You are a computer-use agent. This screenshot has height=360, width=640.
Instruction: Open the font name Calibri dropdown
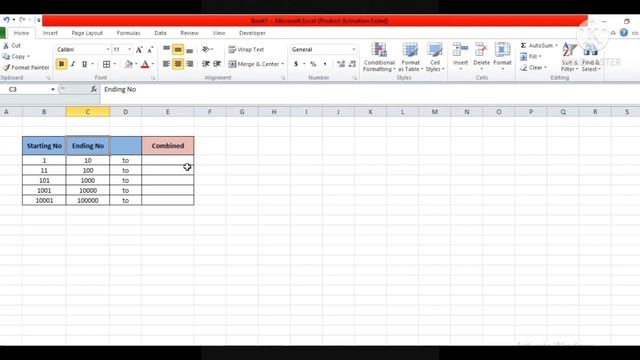tap(108, 49)
